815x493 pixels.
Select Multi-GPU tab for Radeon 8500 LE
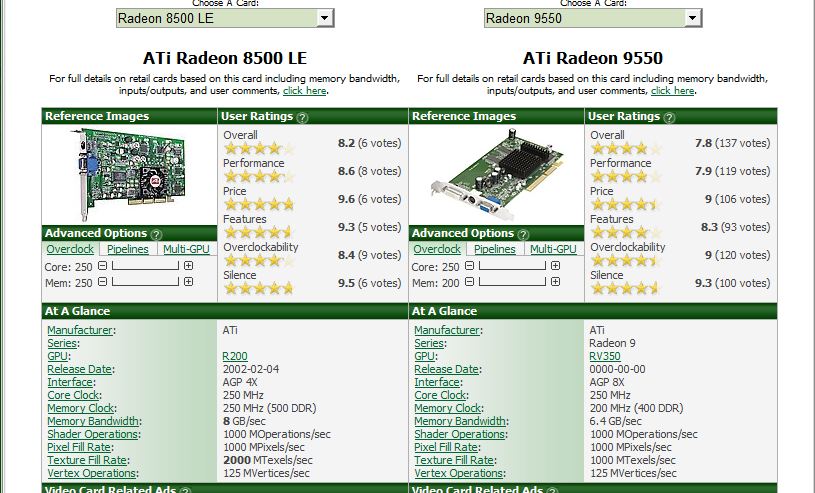(x=186, y=249)
